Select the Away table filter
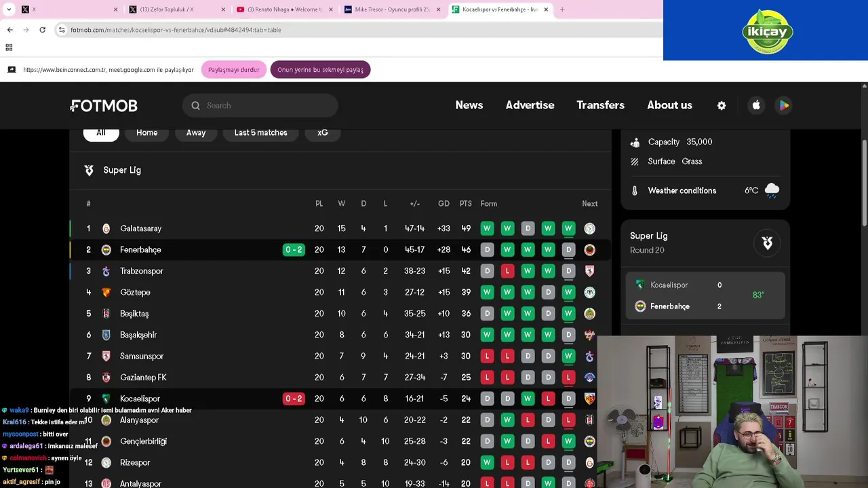868x488 pixels. point(196,133)
